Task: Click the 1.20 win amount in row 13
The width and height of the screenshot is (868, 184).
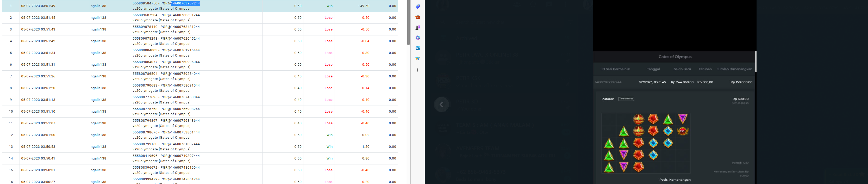Action: pyautogui.click(x=366, y=147)
